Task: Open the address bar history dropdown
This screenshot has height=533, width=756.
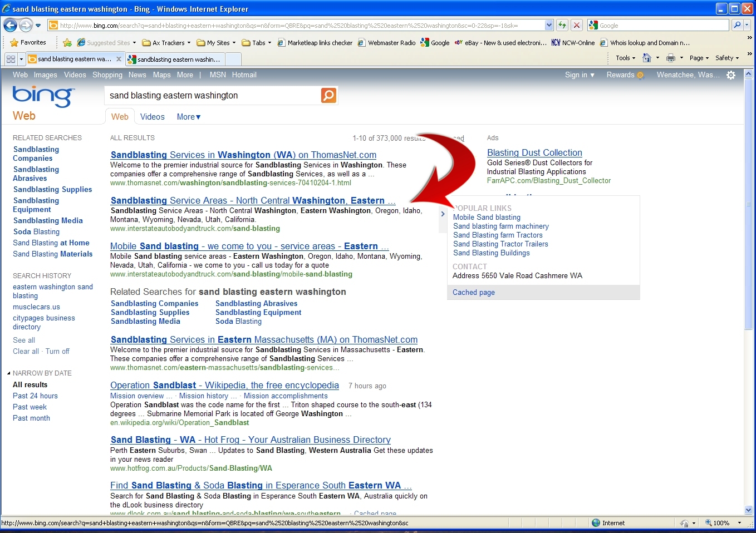Action: click(549, 25)
